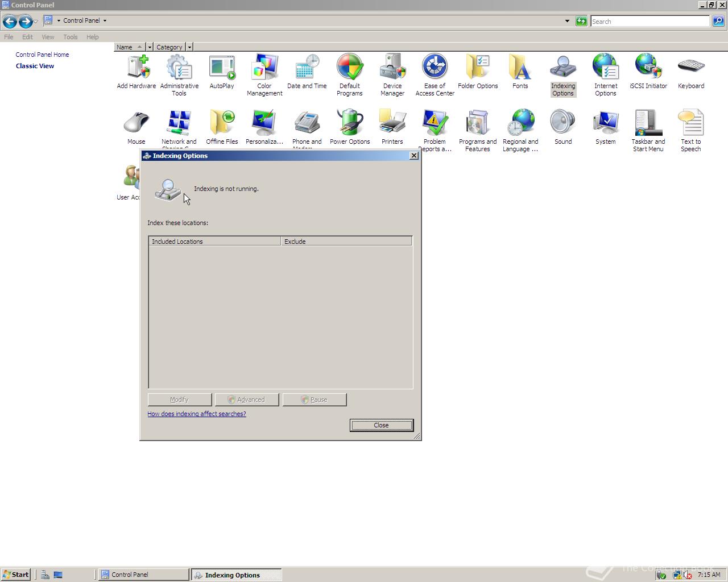Viewport: 728px width, 582px height.
Task: Click Server Manager quick launch icon
Action: click(45, 575)
